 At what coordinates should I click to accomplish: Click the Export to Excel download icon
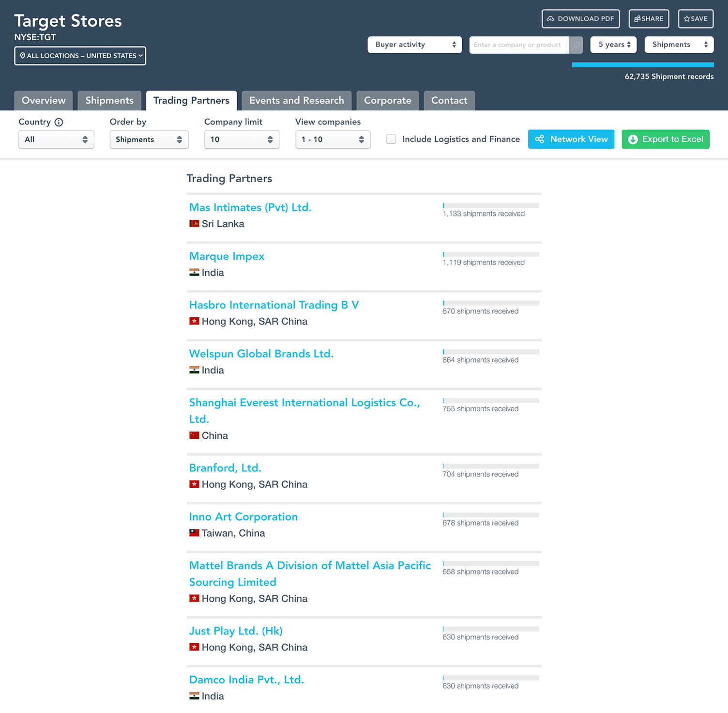coord(633,139)
